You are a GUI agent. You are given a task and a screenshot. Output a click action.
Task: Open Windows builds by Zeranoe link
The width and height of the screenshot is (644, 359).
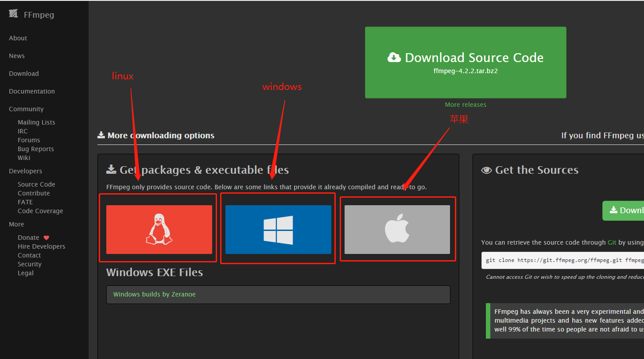[154, 294]
